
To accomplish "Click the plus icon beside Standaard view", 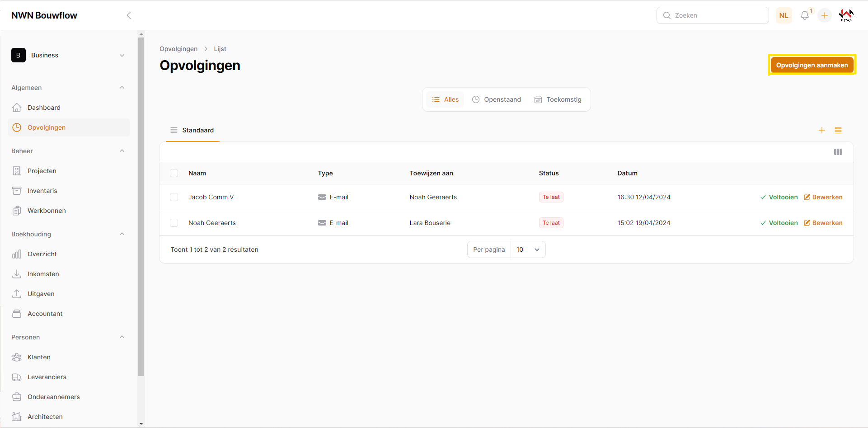I will pos(822,130).
